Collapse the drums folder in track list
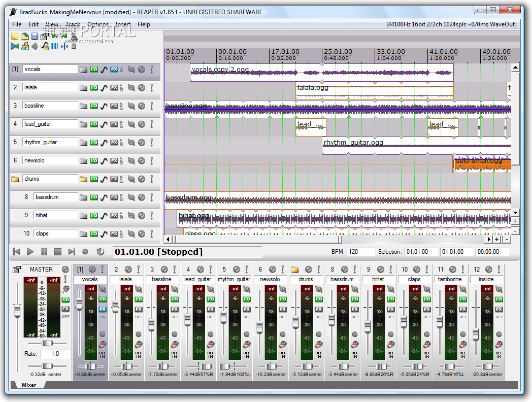532x402 pixels. pyautogui.click(x=15, y=179)
